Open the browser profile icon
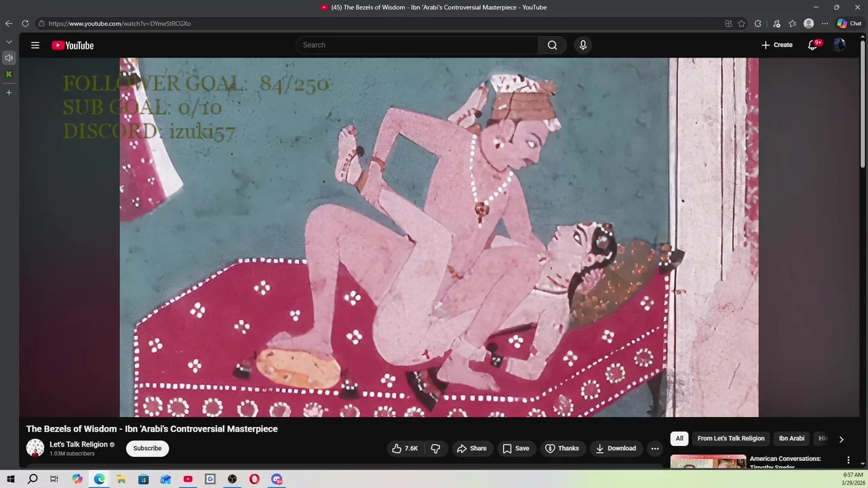Screen dimensions: 868x488 pyautogui.click(x=808, y=24)
